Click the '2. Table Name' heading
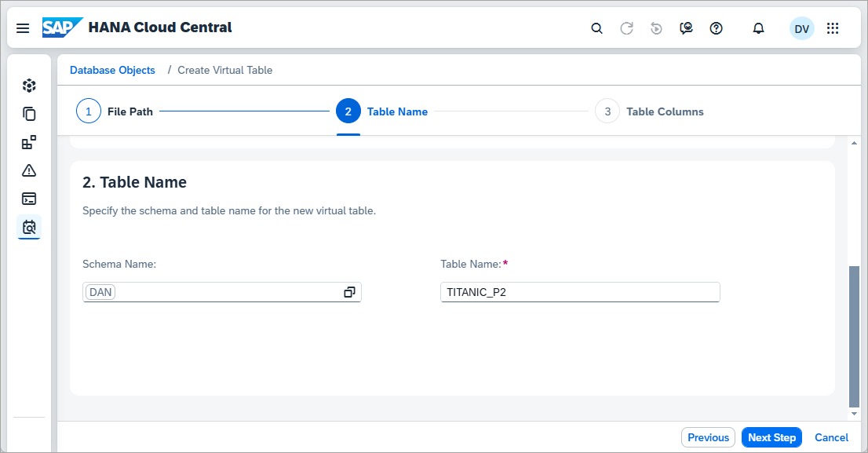868x453 pixels. [x=134, y=182]
